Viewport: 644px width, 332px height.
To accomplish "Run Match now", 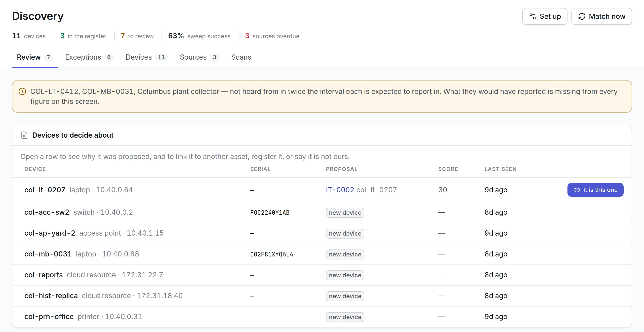I will 602,16.
